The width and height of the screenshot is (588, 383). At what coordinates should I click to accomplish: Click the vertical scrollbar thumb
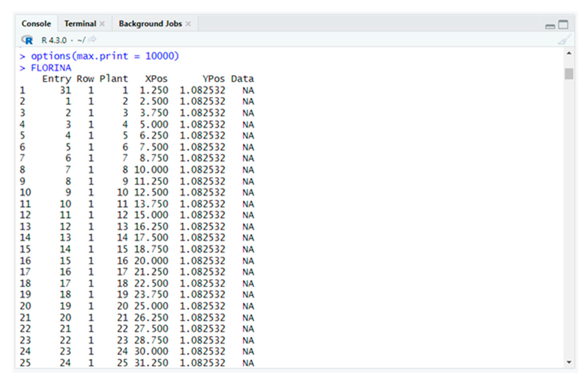[x=569, y=74]
